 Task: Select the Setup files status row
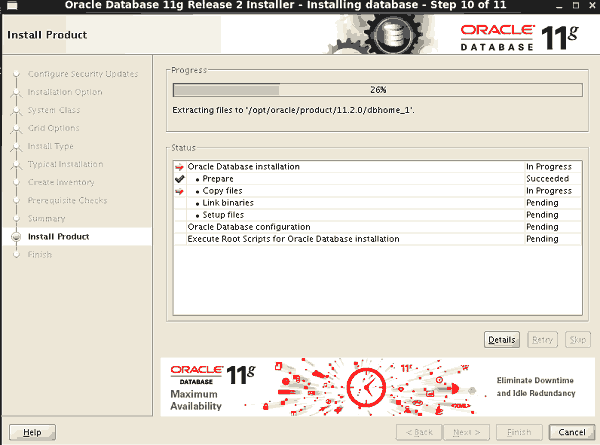[x=377, y=215]
